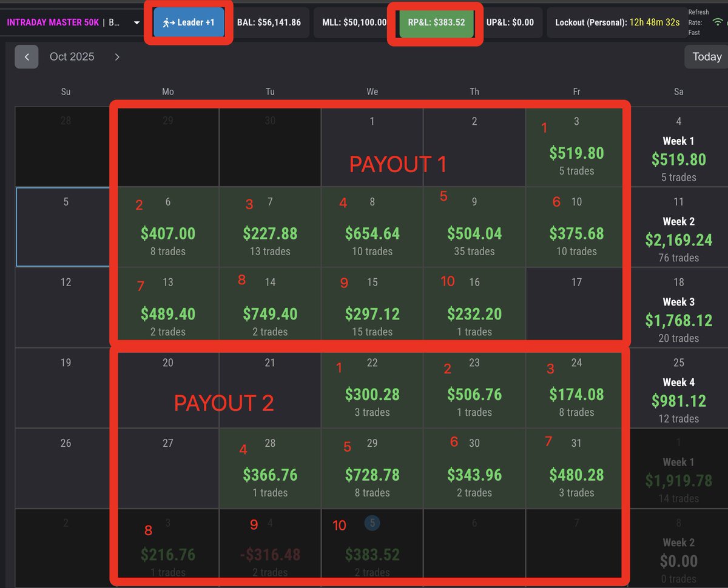
Task: Click INTRADAY MASTER 50K account name
Action: pos(53,22)
